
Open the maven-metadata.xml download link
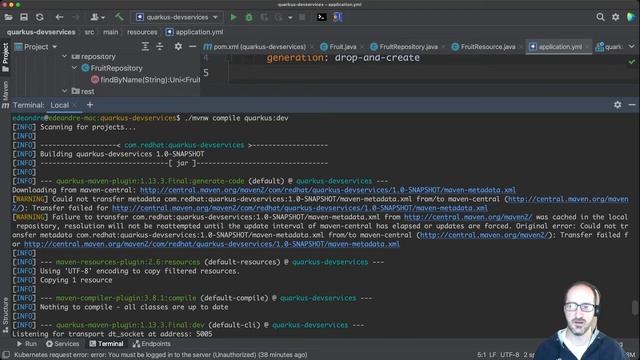[x=328, y=190]
